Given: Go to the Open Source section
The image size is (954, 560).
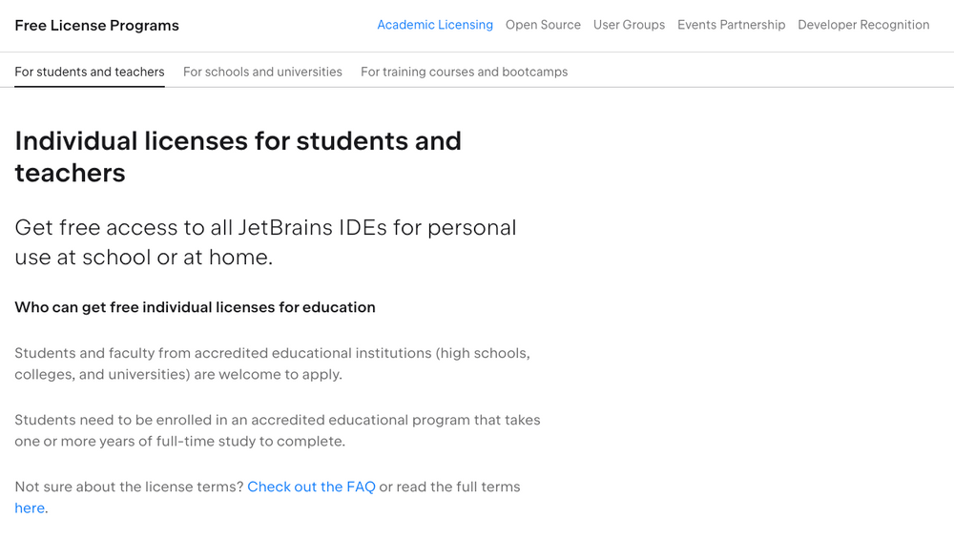Looking at the screenshot, I should [x=544, y=25].
